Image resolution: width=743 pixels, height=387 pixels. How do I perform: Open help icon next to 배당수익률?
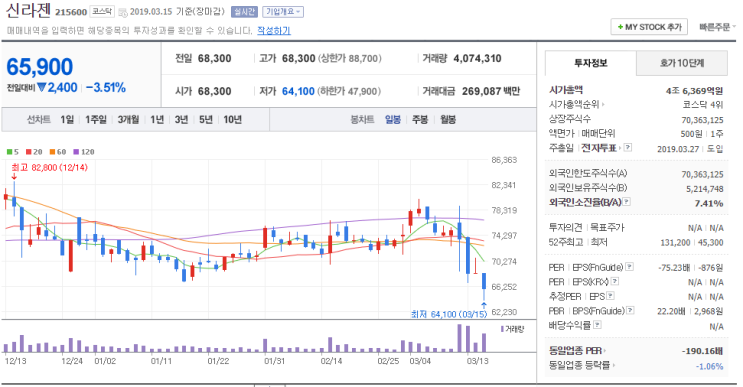(x=598, y=324)
